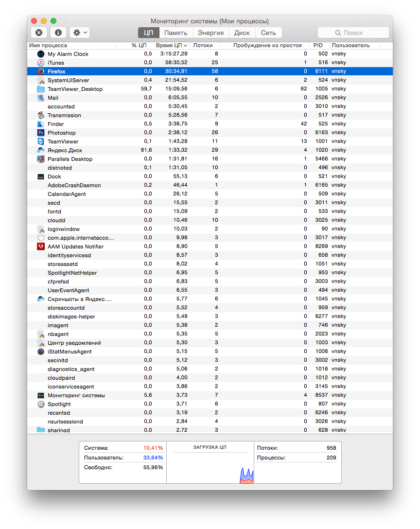Select the diskimages-helper process row
420x529 pixels.
(210, 317)
